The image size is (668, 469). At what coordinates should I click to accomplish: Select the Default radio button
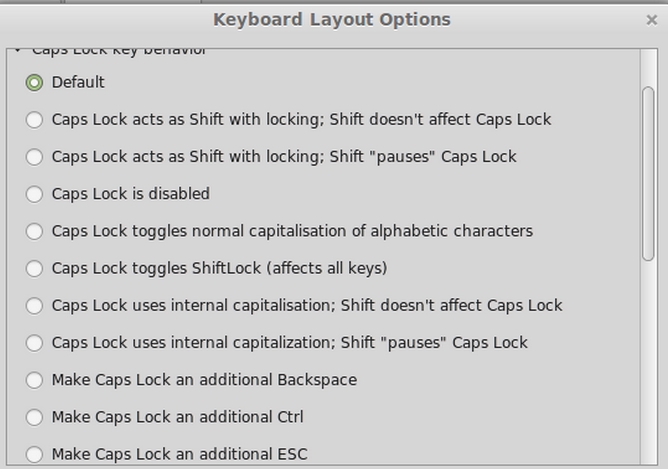click(x=35, y=83)
